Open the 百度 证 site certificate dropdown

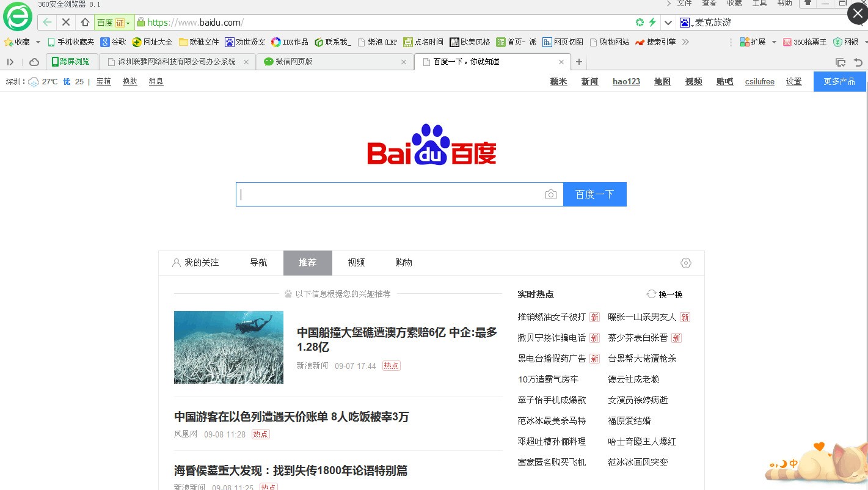point(114,23)
